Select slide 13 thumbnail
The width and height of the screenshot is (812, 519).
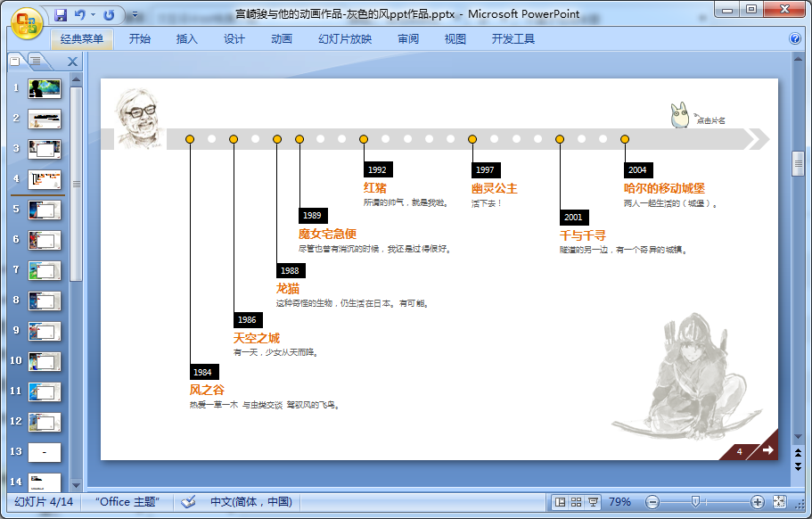click(x=45, y=452)
